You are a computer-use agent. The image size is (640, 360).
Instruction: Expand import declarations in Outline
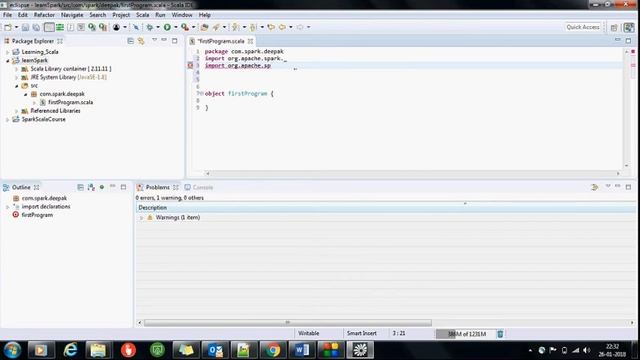pyautogui.click(x=7, y=207)
